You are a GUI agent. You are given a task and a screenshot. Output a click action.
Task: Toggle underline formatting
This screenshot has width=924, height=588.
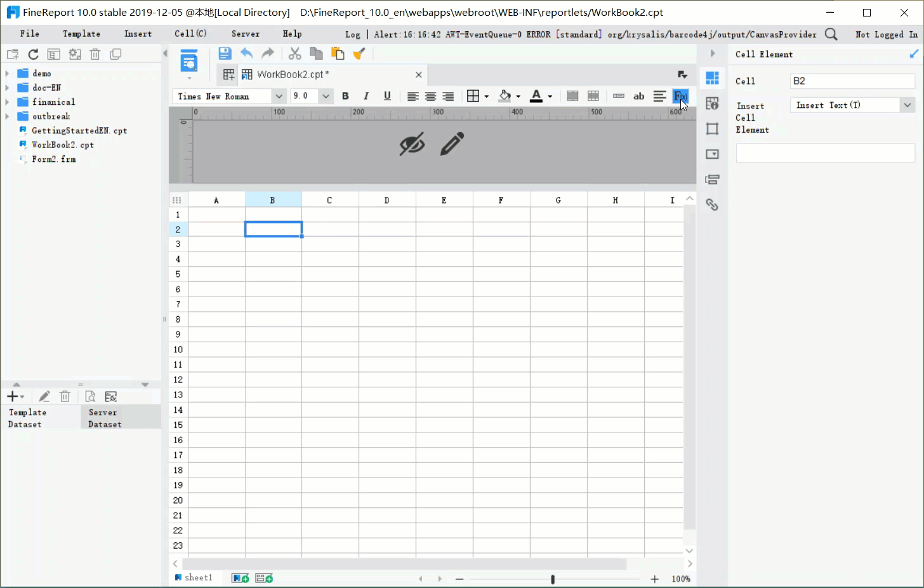coord(387,96)
